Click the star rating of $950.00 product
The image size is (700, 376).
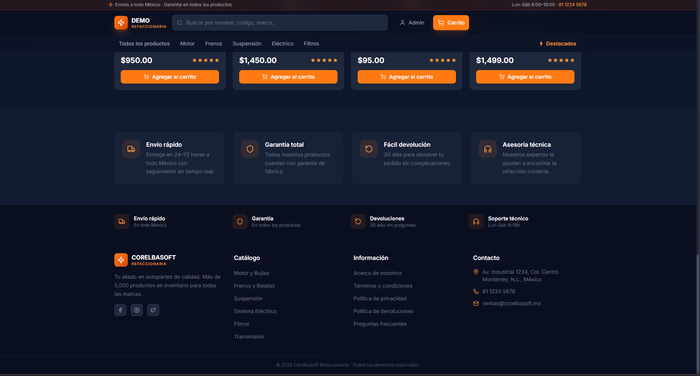pos(206,60)
